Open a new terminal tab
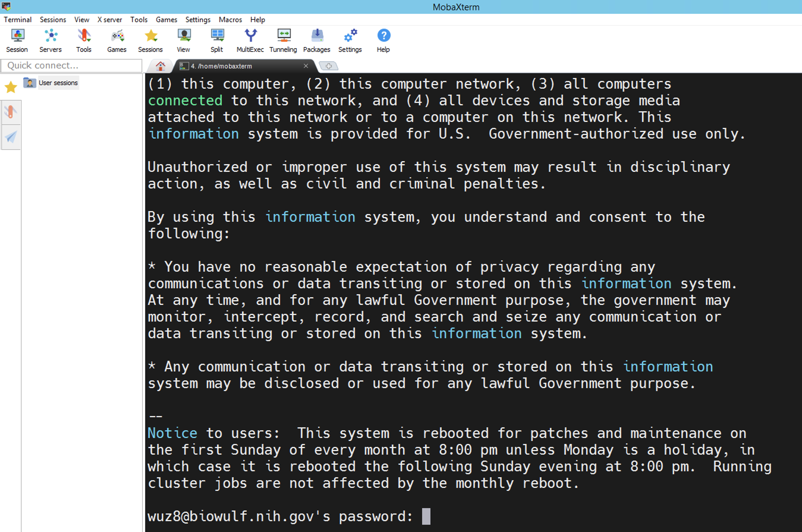The width and height of the screenshot is (802, 532). (x=329, y=66)
